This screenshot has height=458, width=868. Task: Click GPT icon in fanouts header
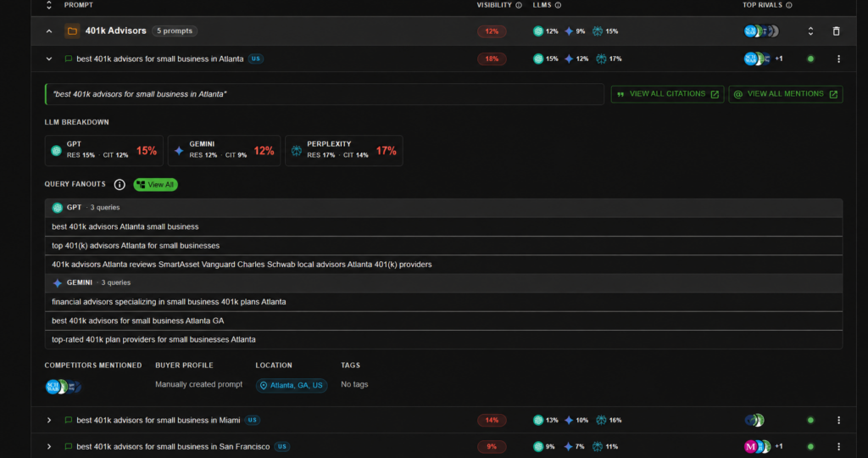pyautogui.click(x=57, y=208)
